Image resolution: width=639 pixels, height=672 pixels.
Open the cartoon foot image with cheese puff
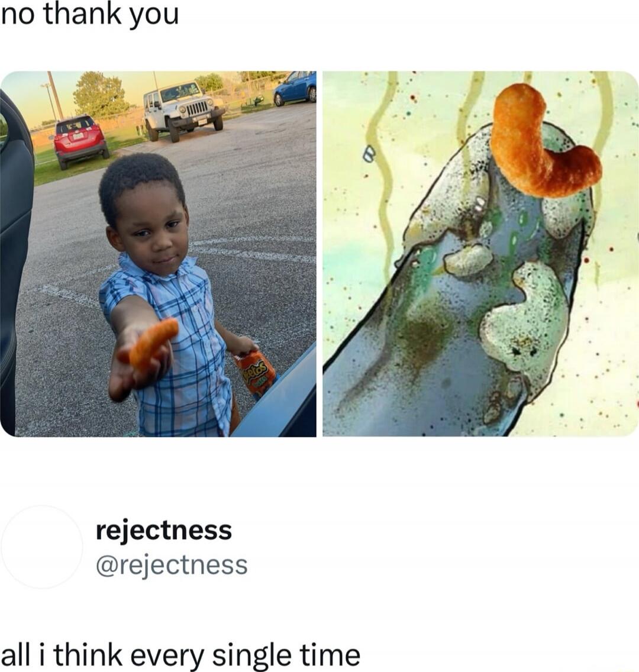click(480, 254)
